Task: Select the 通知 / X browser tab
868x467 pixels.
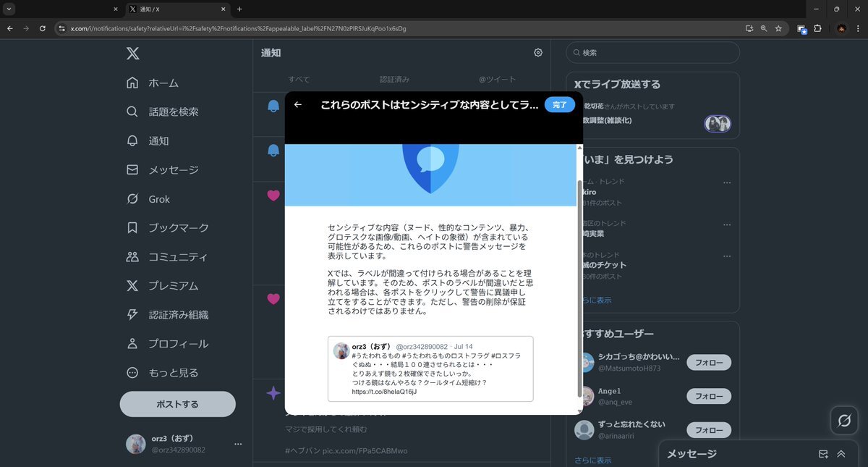Action: pyautogui.click(x=179, y=9)
